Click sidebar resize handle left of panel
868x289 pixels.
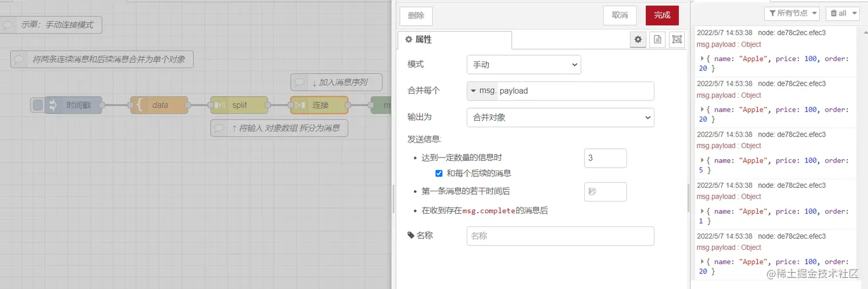point(394,198)
